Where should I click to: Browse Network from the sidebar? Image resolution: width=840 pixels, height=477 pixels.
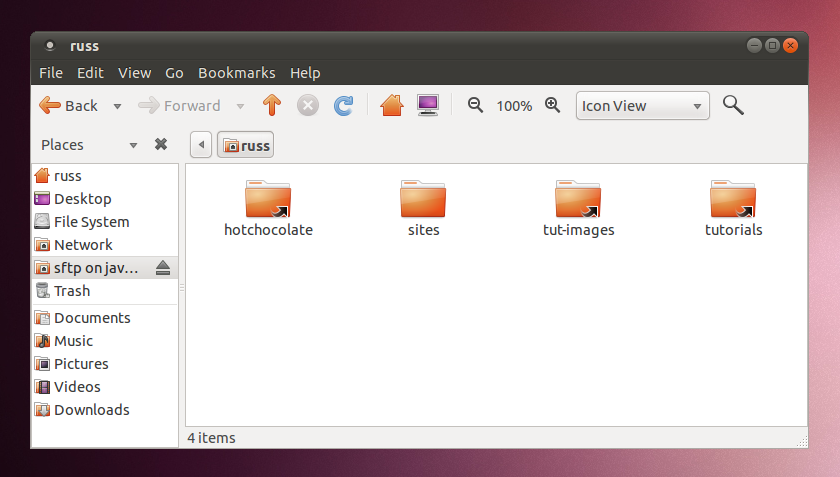(x=105, y=245)
